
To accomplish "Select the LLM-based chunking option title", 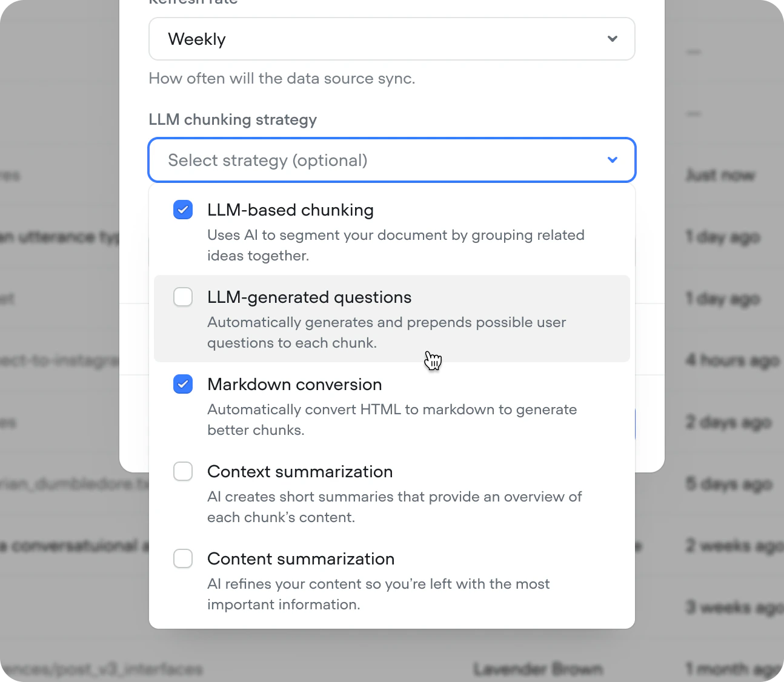I will coord(290,210).
